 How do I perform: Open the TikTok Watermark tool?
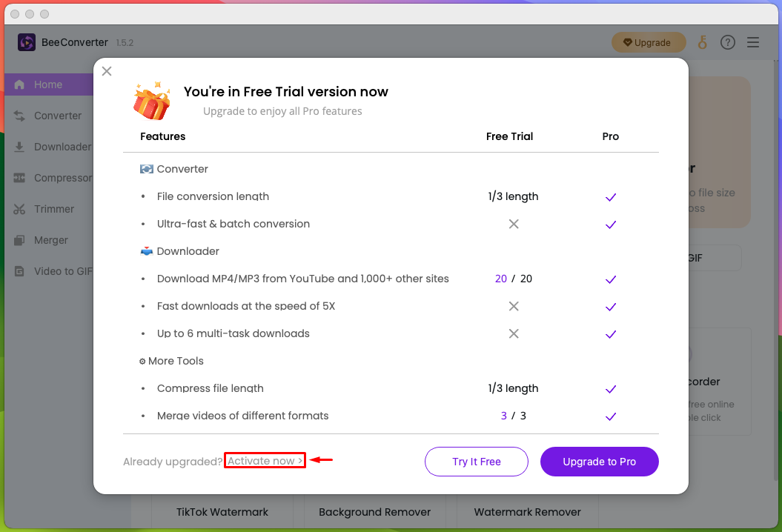click(222, 512)
